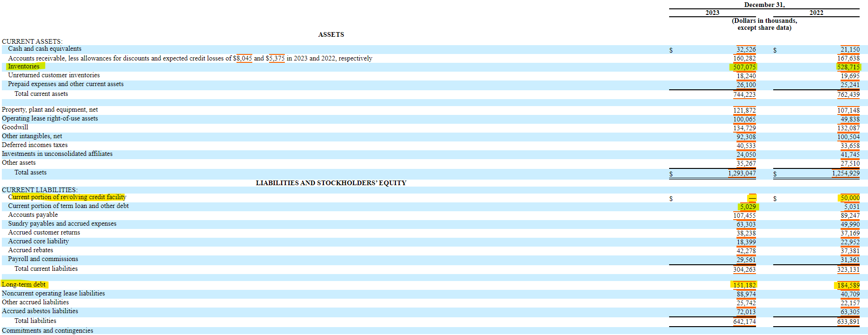Click total current liabilities 323,131

[848, 269]
